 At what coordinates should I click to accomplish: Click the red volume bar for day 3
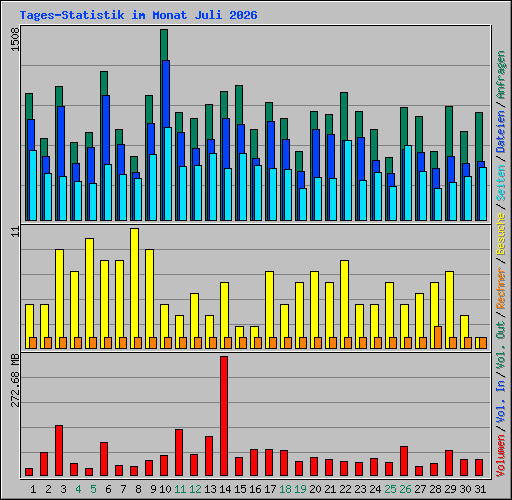(59, 450)
